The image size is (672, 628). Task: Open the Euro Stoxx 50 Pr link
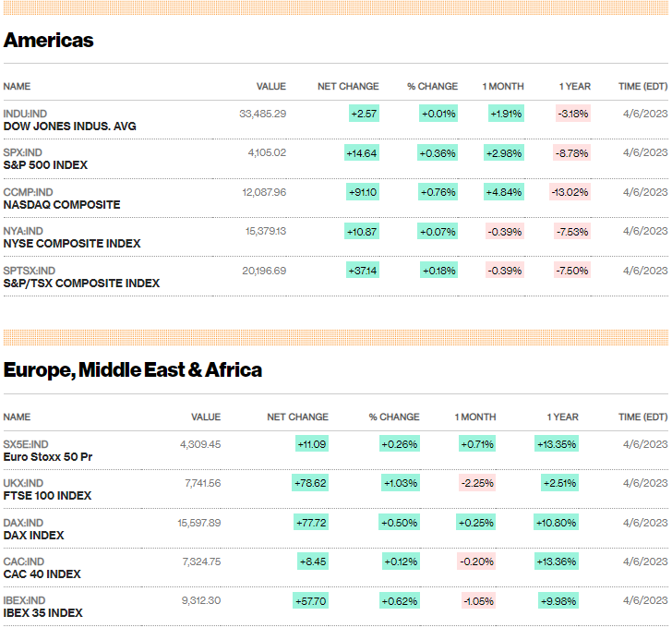[x=48, y=457]
